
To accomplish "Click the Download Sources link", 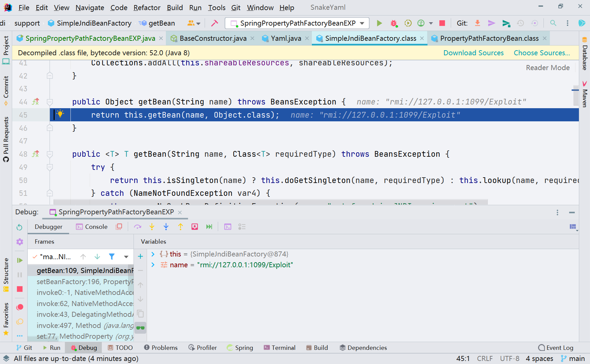I will (x=473, y=53).
